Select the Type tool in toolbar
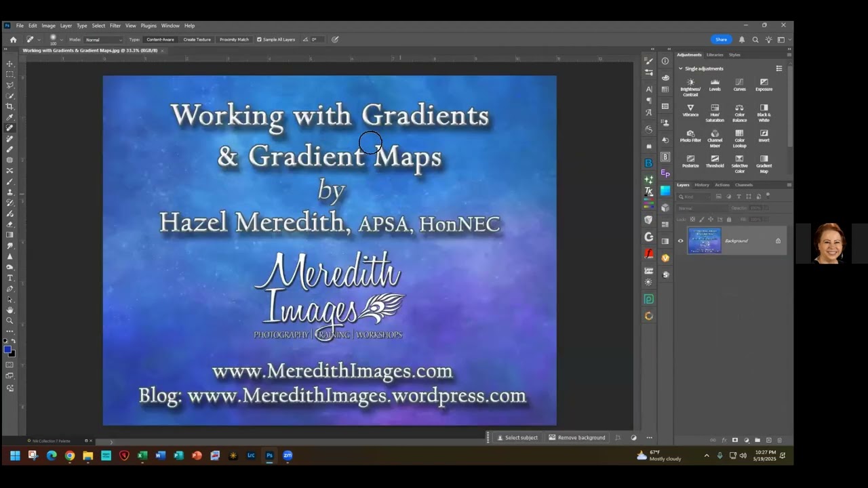 pyautogui.click(x=9, y=278)
